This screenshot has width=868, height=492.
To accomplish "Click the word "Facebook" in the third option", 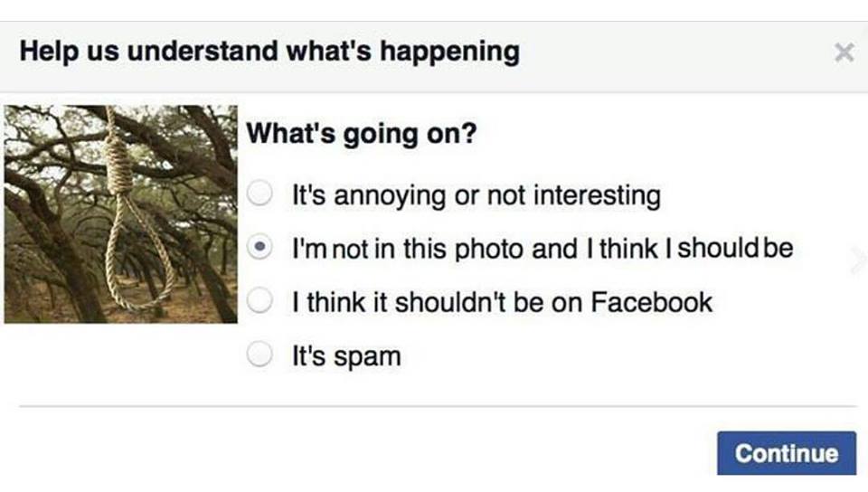I will click(652, 302).
